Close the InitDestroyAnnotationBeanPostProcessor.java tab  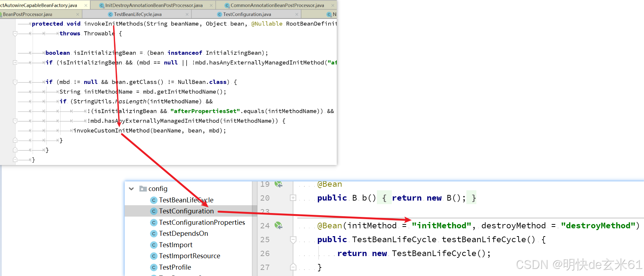[x=211, y=5]
